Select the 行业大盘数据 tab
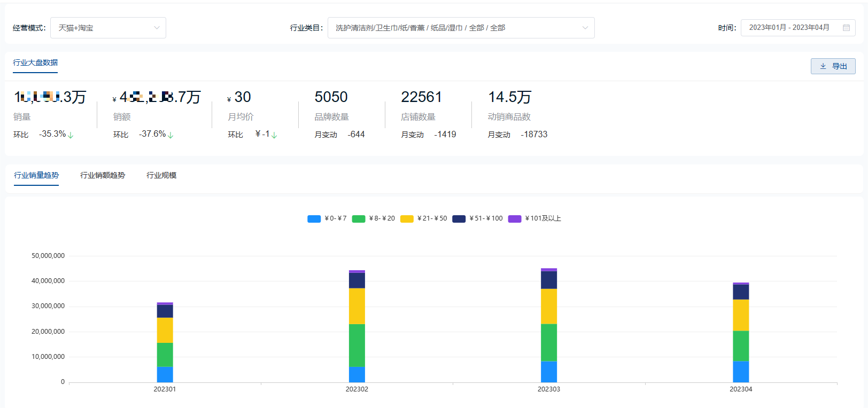The width and height of the screenshot is (868, 408). pos(35,62)
